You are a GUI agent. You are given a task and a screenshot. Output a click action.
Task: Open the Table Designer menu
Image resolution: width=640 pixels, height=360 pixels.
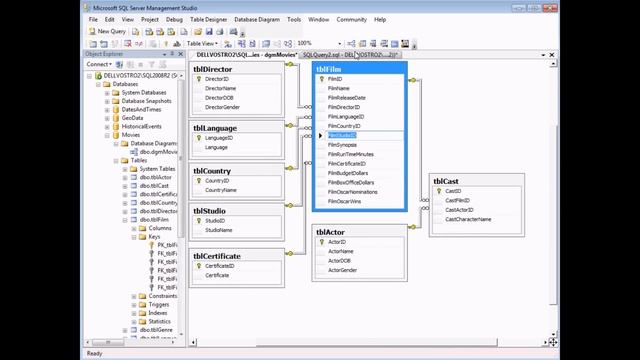208,20
